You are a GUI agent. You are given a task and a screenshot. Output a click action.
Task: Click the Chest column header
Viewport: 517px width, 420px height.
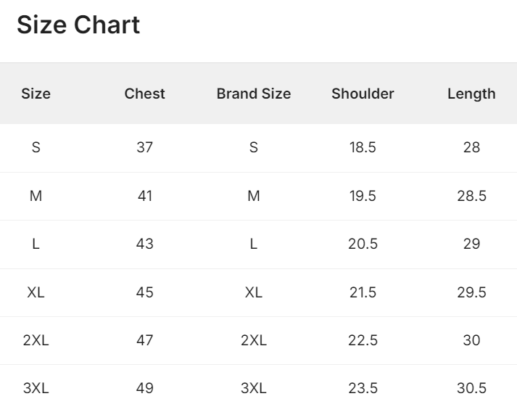[x=145, y=94]
